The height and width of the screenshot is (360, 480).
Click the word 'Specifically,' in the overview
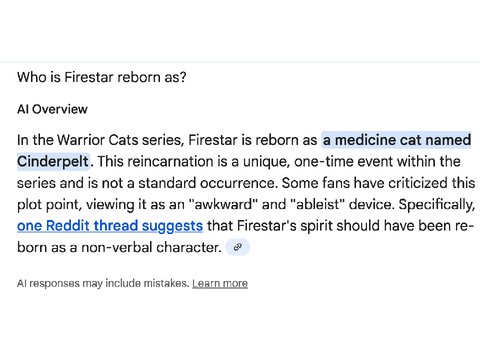click(x=437, y=204)
